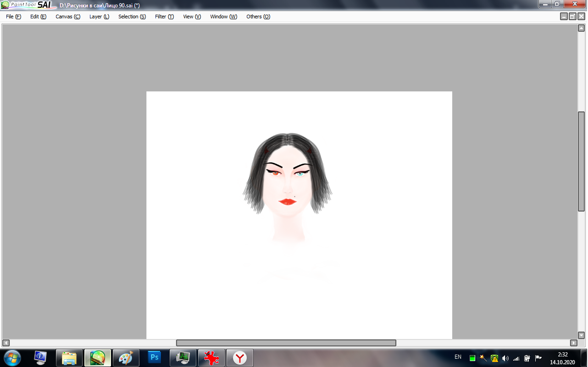Launch Yandex Browser from the taskbar
Screen dimensions: 588x367
pyautogui.click(x=239, y=357)
